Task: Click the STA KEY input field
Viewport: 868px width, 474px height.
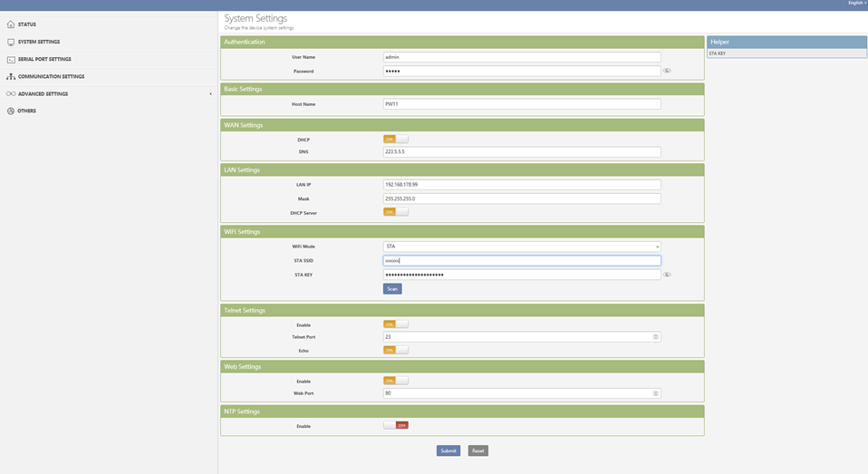Action: (522, 275)
